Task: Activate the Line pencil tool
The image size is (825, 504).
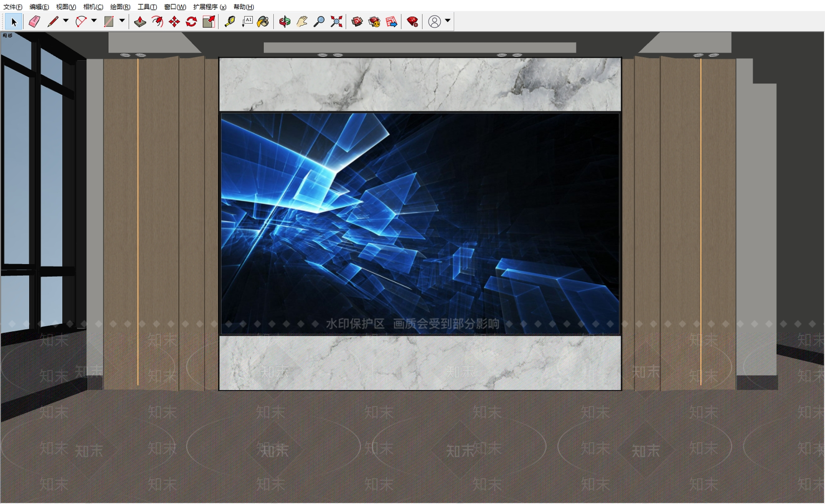Action: [53, 22]
